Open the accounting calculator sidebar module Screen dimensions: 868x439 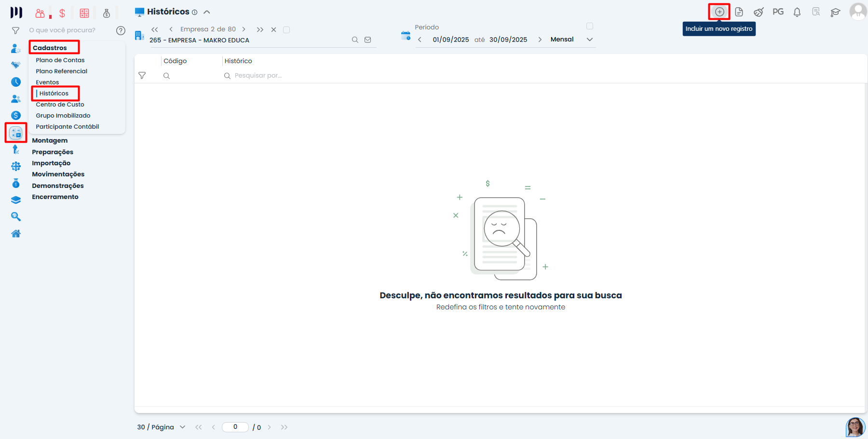tap(16, 133)
